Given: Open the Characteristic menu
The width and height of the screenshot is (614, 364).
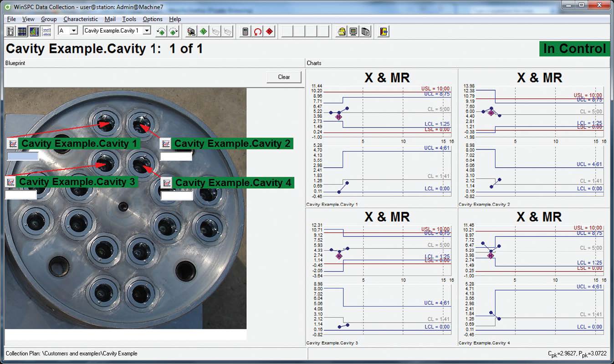Looking at the screenshot, I should click(81, 19).
